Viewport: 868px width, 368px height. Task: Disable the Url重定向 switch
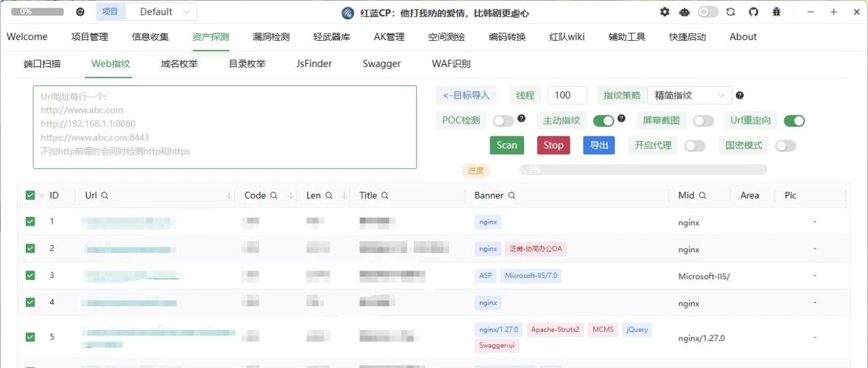tap(794, 121)
